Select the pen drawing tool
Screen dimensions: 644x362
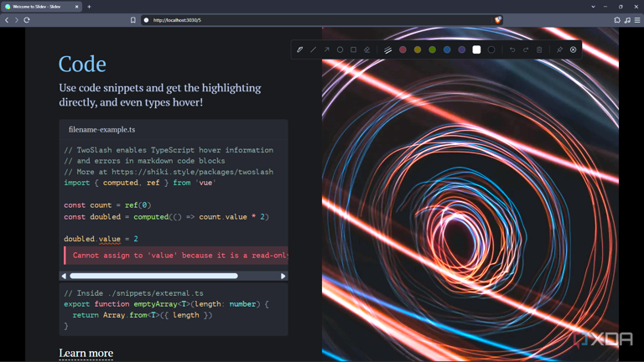[x=300, y=49]
